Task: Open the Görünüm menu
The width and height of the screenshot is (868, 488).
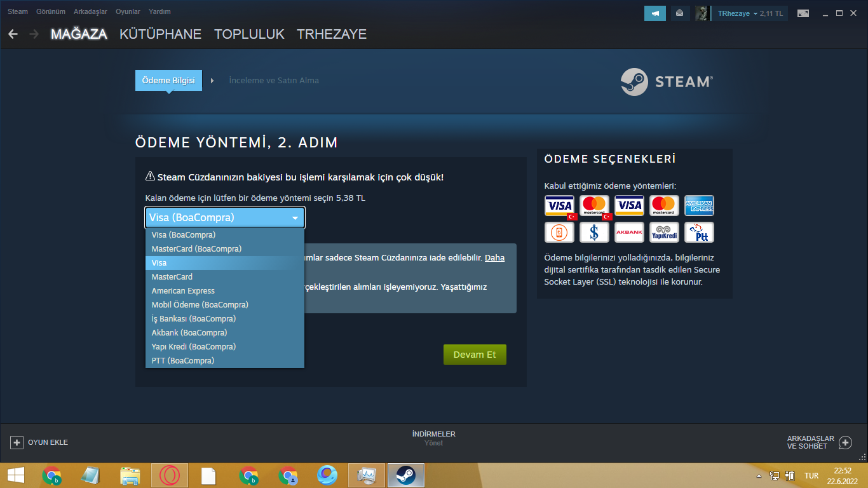Action: [x=51, y=11]
